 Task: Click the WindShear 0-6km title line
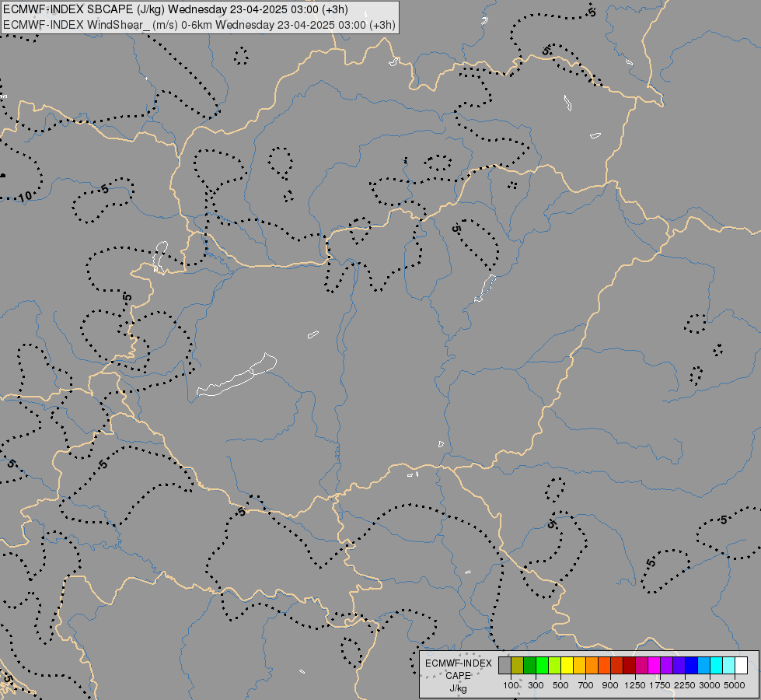pos(199,24)
